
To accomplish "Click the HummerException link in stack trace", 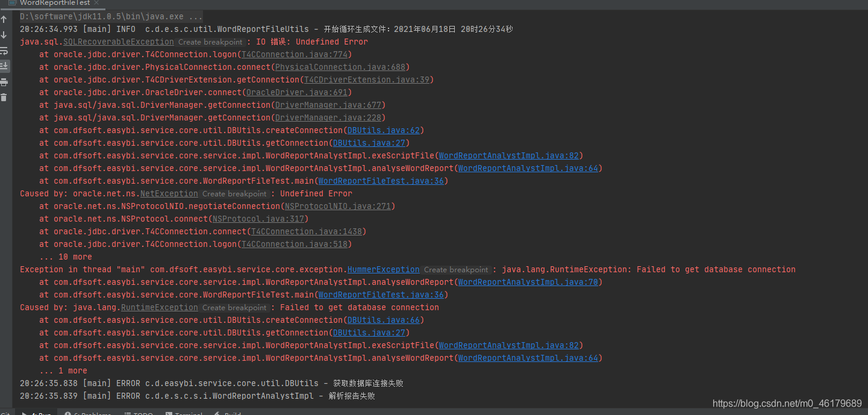I will tap(383, 269).
